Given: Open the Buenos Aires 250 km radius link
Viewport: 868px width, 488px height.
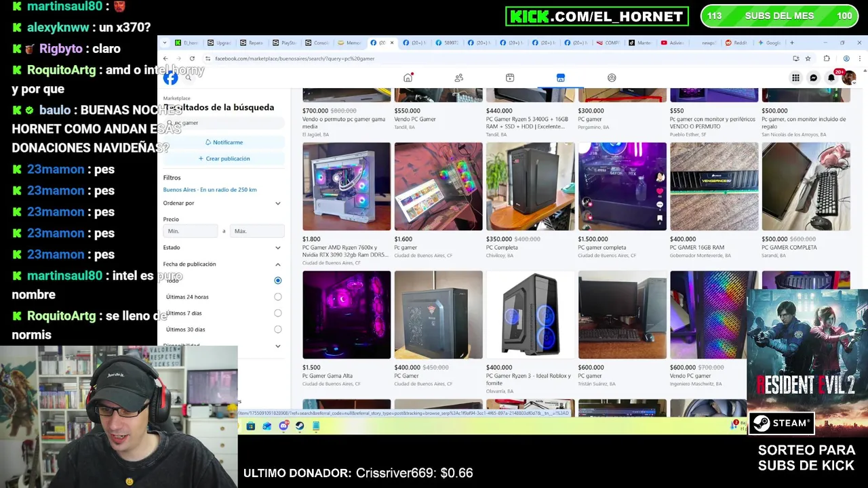Looking at the screenshot, I should [x=210, y=190].
